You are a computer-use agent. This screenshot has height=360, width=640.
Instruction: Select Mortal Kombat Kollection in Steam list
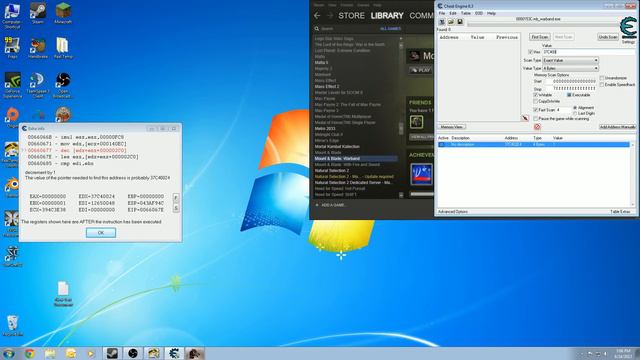[x=337, y=147]
